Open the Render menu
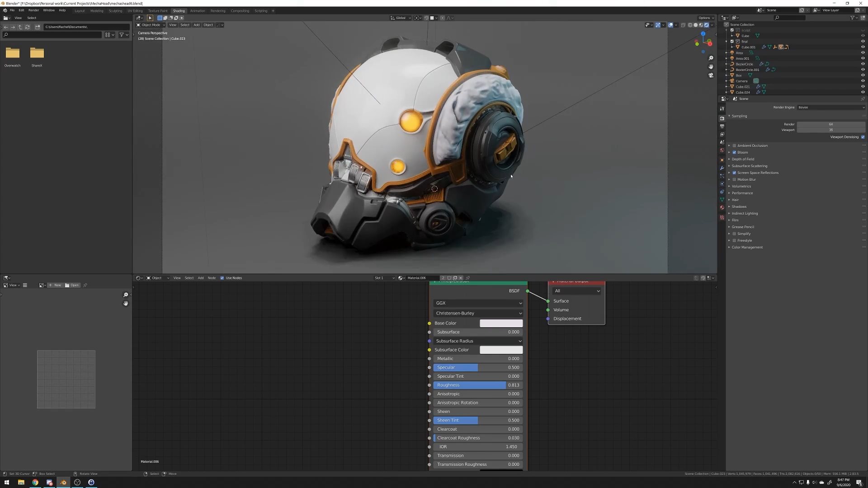Image resolution: width=868 pixels, height=488 pixels. [x=33, y=10]
